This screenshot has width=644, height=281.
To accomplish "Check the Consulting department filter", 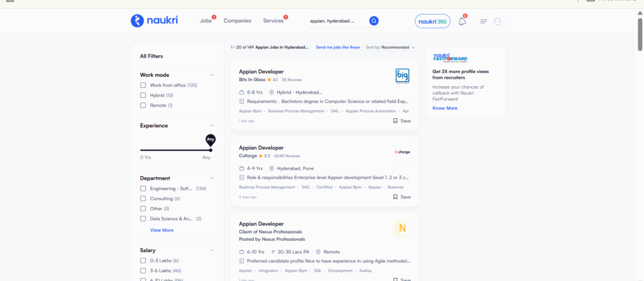I will pos(143,199).
